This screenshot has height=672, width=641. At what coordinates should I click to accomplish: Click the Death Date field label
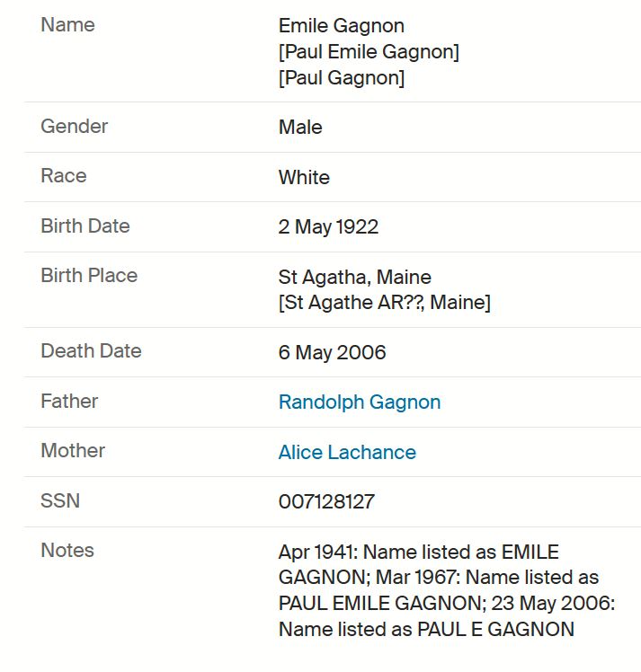pos(91,351)
